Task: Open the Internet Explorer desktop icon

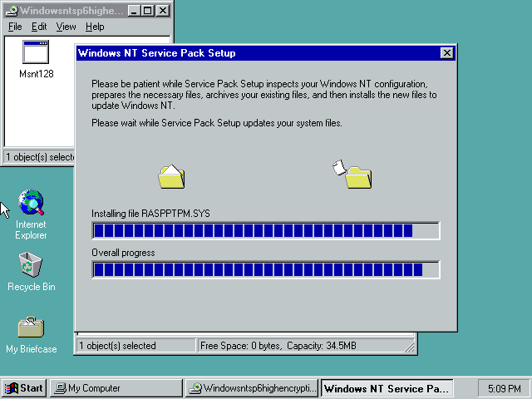Action: [x=31, y=203]
